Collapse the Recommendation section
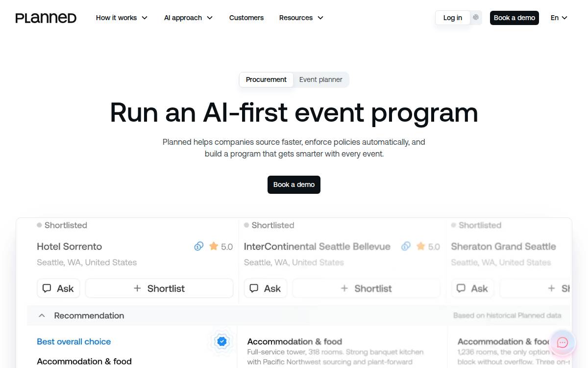 pyautogui.click(x=42, y=315)
